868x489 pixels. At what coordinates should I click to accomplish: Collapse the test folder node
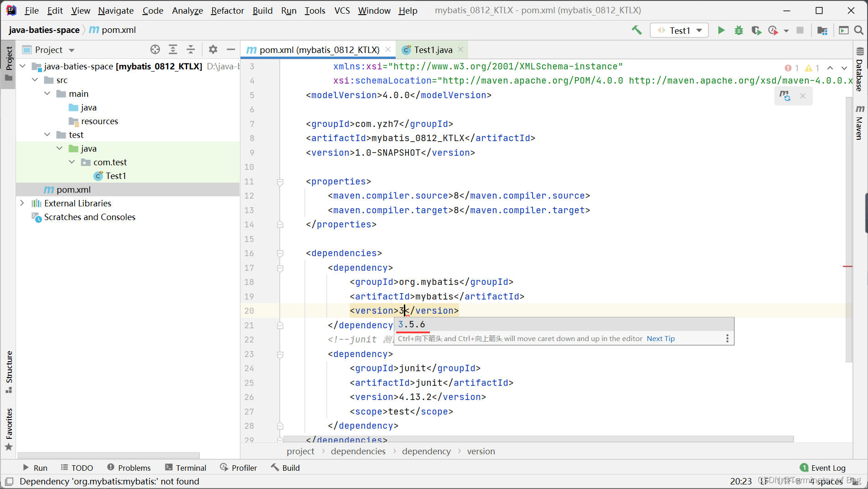tap(47, 135)
